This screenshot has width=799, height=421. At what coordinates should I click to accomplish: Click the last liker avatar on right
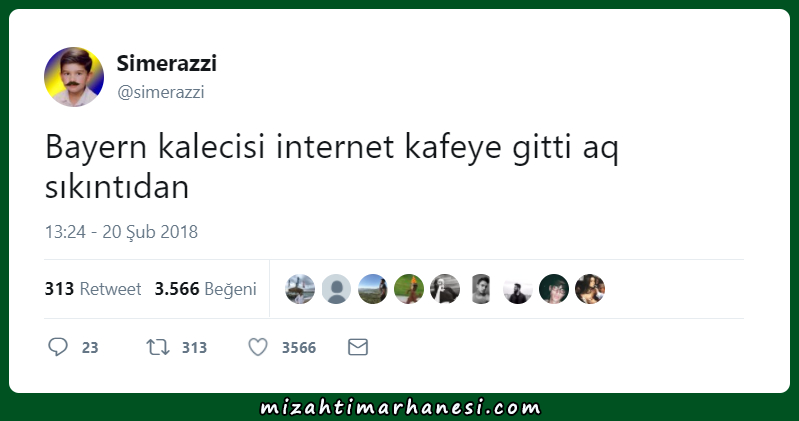(590, 289)
